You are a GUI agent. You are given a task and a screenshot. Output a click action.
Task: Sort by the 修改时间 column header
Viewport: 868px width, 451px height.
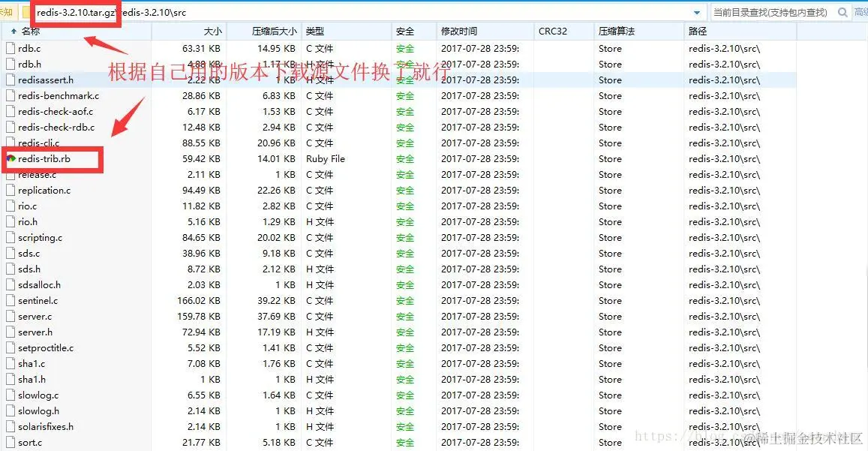coord(485,31)
